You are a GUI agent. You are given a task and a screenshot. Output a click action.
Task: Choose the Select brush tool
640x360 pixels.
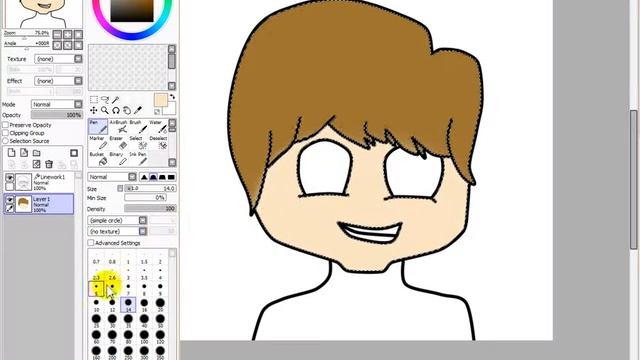(138, 143)
